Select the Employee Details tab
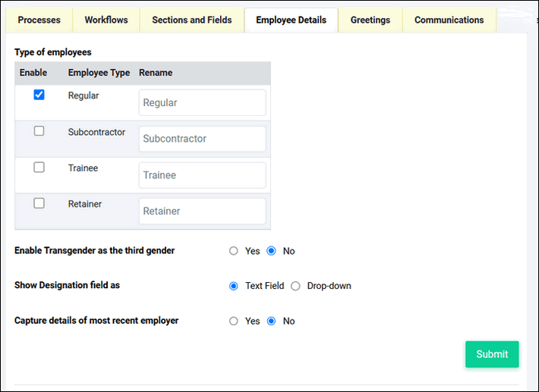Viewport: 539px width, 392px height. coord(292,20)
